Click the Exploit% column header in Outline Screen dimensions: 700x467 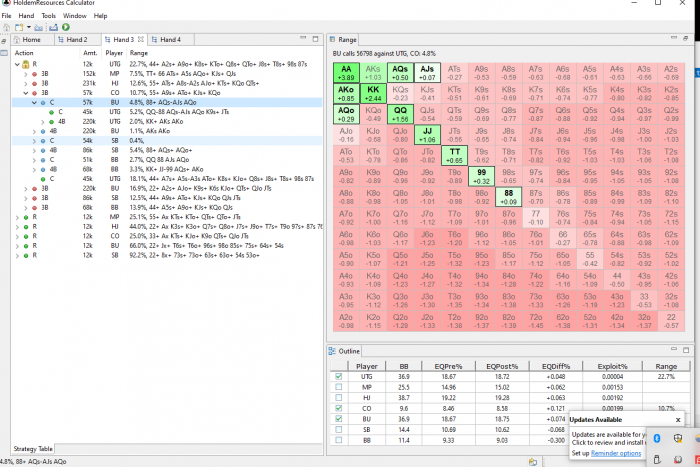[x=612, y=366]
